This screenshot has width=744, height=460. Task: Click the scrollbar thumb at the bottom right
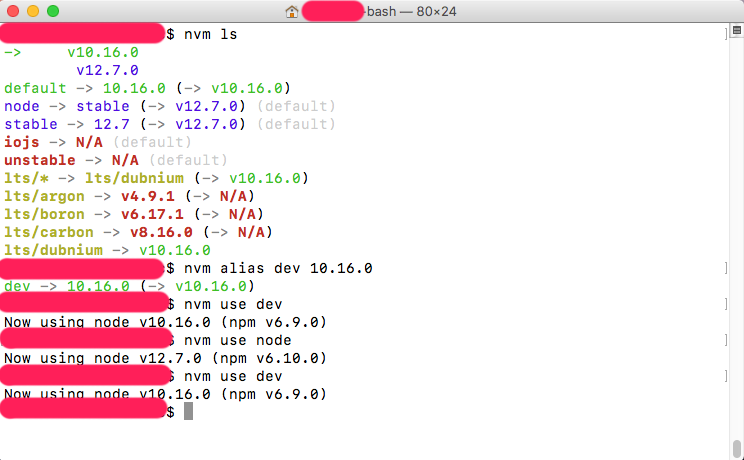pyautogui.click(x=736, y=447)
